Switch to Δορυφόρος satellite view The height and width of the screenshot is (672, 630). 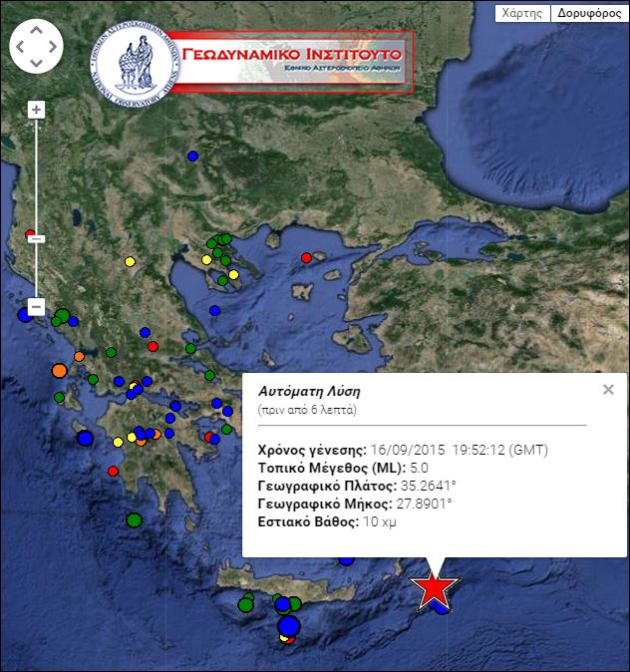[x=589, y=13]
